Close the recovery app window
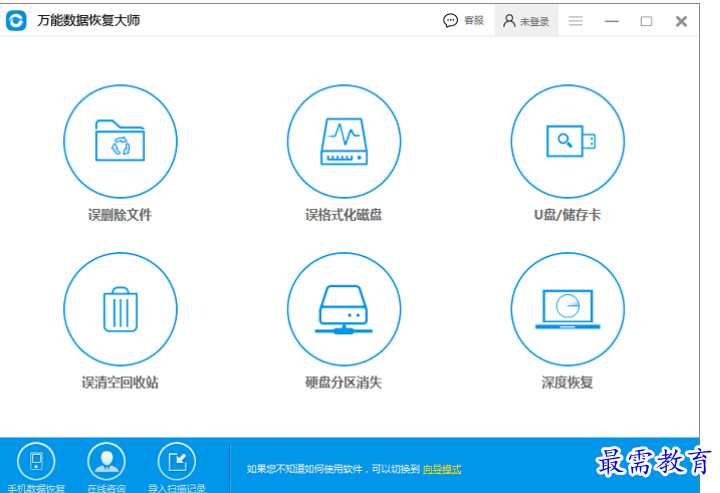This screenshot has width=720, height=493. [681, 21]
